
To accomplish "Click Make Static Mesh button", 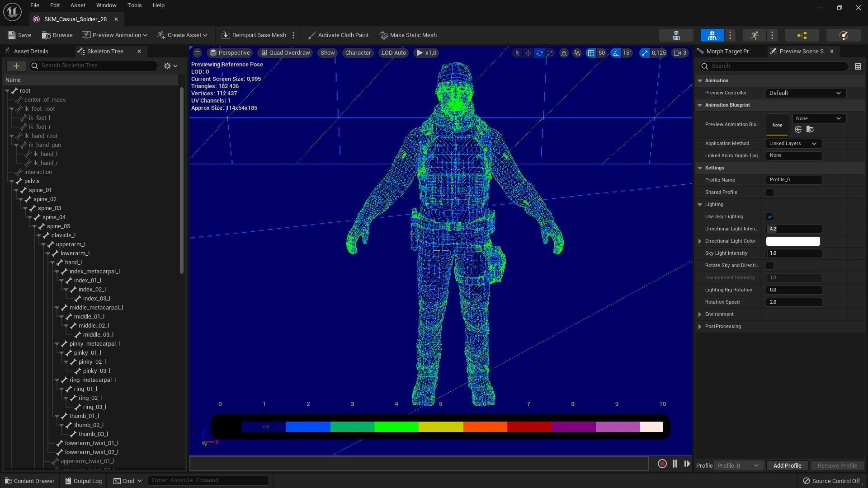I will (408, 35).
